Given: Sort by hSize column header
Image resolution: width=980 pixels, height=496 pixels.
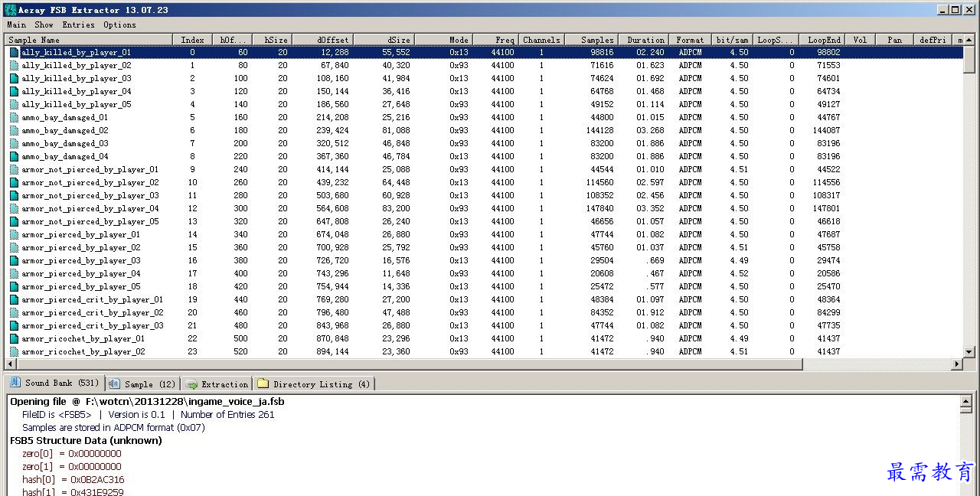Looking at the screenshot, I should point(273,40).
